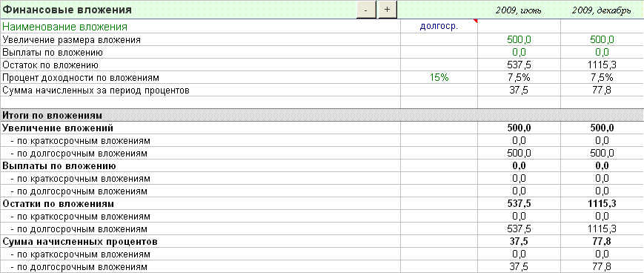Viewport: 644px width, 273px height.
Task: Click bold 37,5 in Сумма начисленных процентов row
Action: (519, 242)
